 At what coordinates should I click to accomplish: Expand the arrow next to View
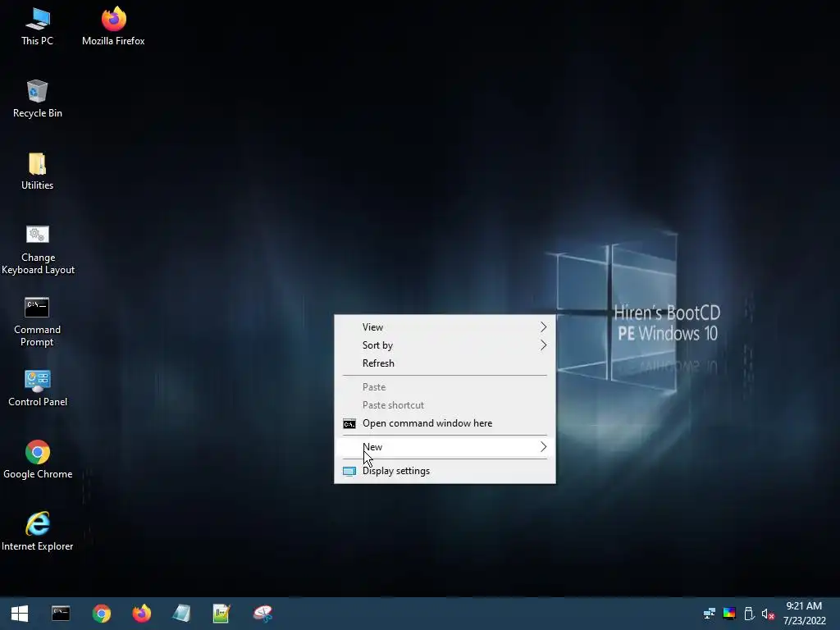543,326
